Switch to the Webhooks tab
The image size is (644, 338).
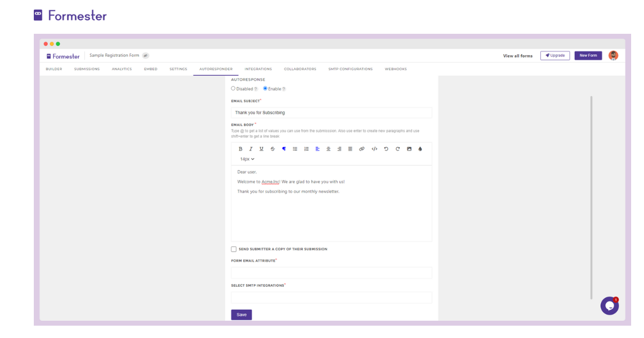[396, 69]
